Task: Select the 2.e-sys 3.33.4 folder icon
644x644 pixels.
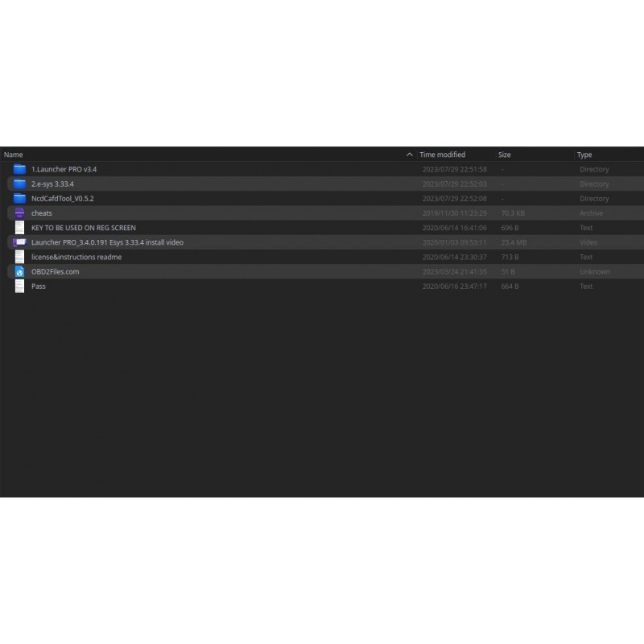Action: tap(19, 184)
